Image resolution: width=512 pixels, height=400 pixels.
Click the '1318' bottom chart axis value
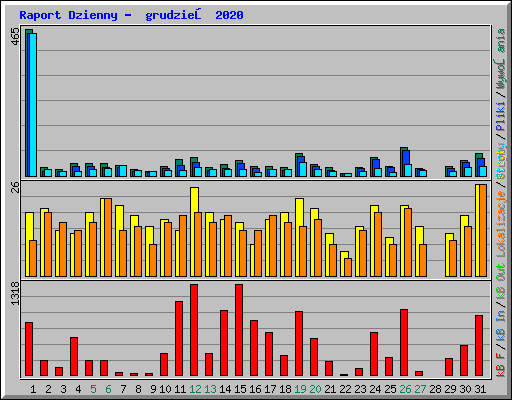coord(15,293)
